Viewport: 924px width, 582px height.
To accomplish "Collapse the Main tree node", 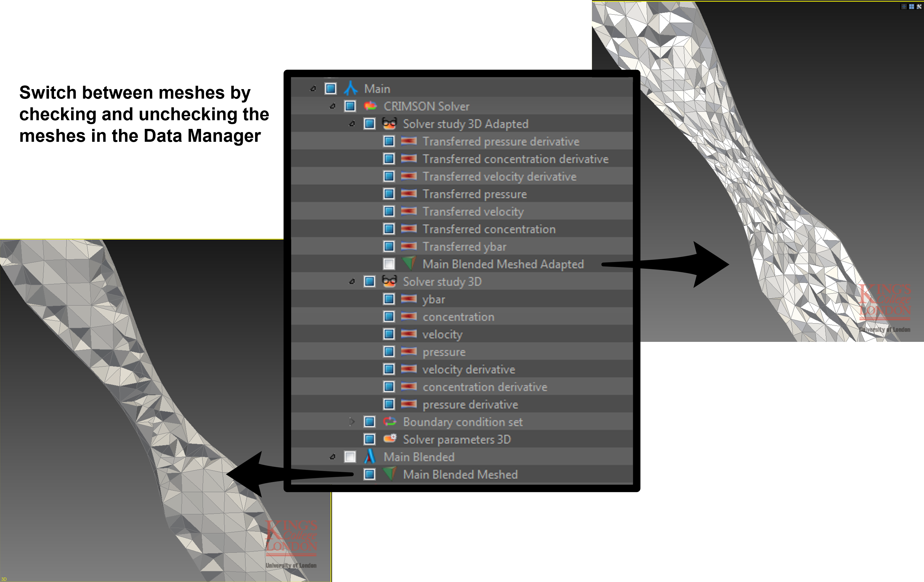I will pyautogui.click(x=313, y=89).
